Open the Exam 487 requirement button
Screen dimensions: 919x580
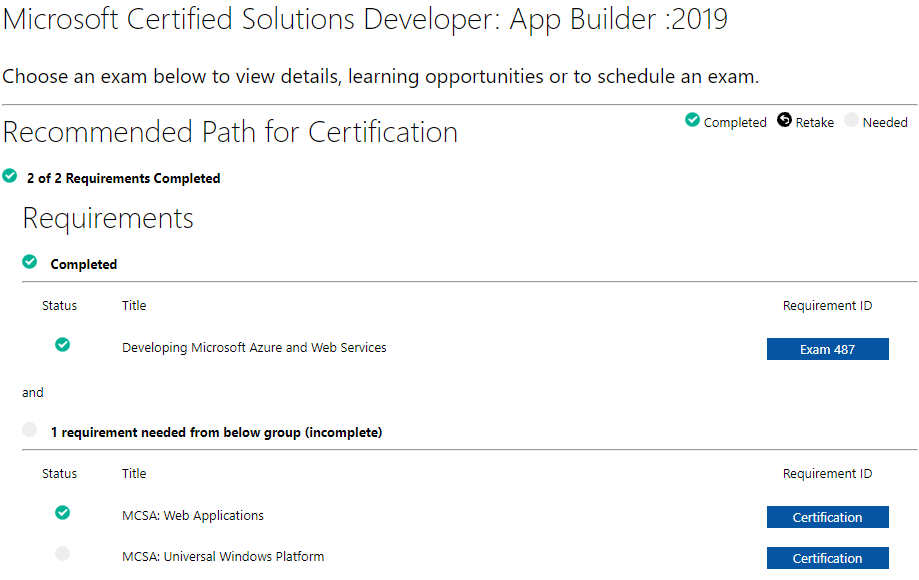(828, 349)
